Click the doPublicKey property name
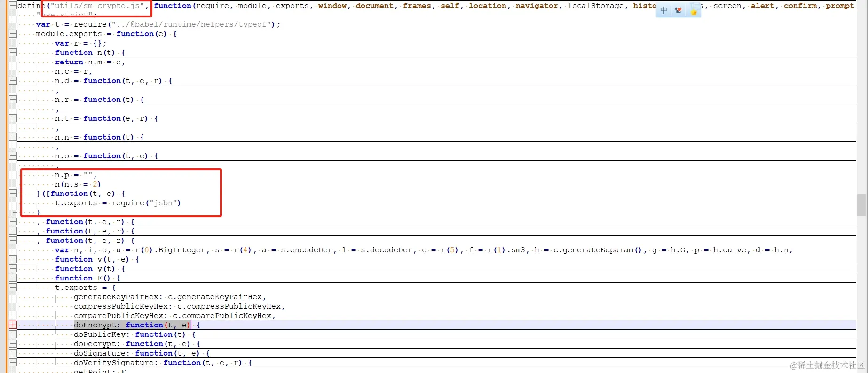The width and height of the screenshot is (868, 373). coord(99,334)
